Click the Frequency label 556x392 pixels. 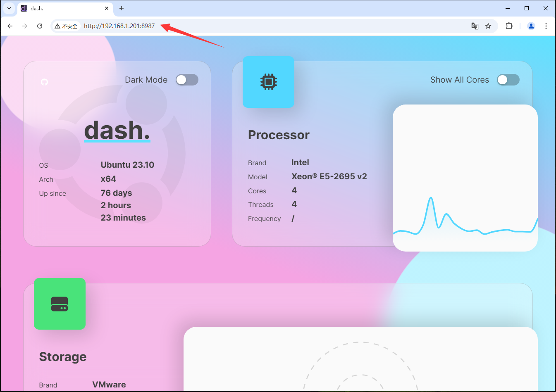tap(264, 219)
